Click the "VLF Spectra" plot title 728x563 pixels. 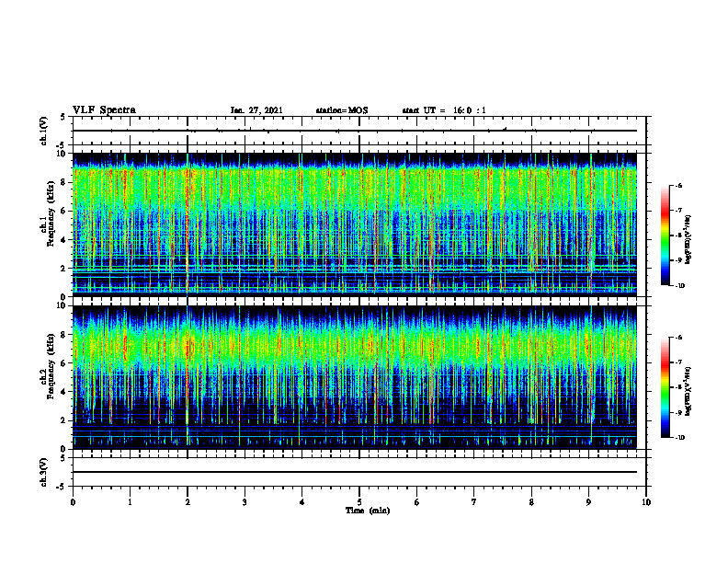coord(104,110)
